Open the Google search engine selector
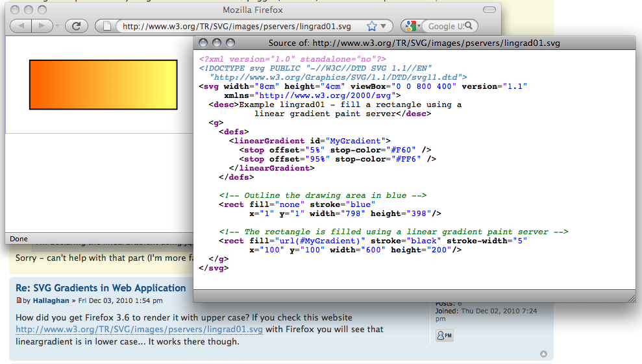 point(412,26)
